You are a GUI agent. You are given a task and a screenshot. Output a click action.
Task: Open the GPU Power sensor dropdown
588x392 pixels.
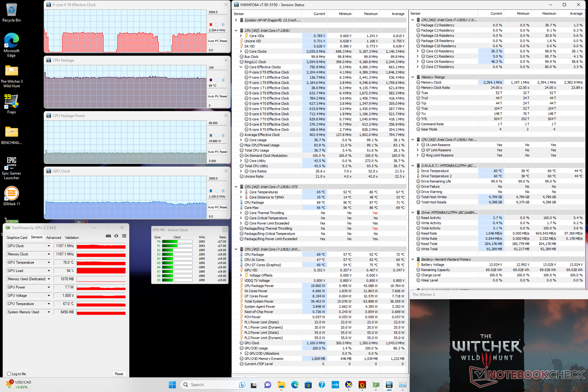pos(49,287)
